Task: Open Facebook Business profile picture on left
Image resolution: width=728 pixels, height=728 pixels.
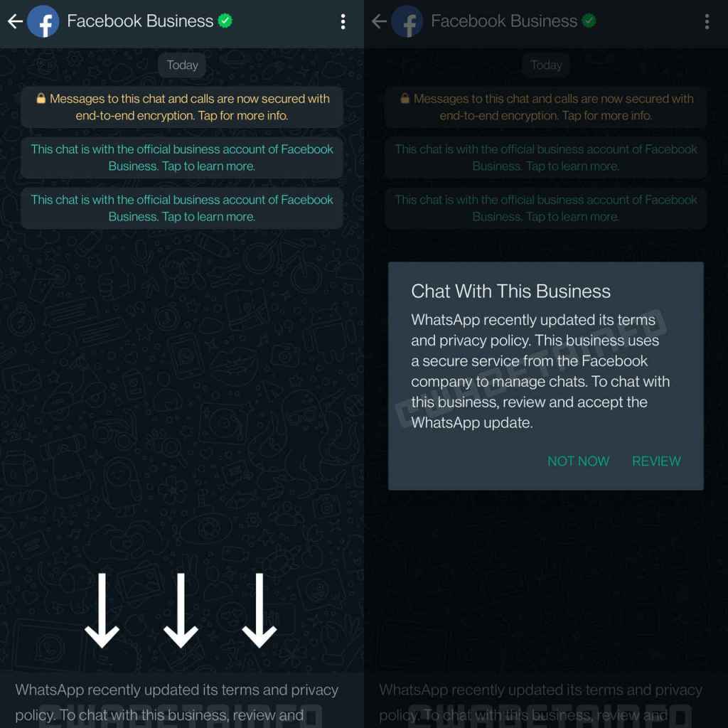Action: (43, 21)
